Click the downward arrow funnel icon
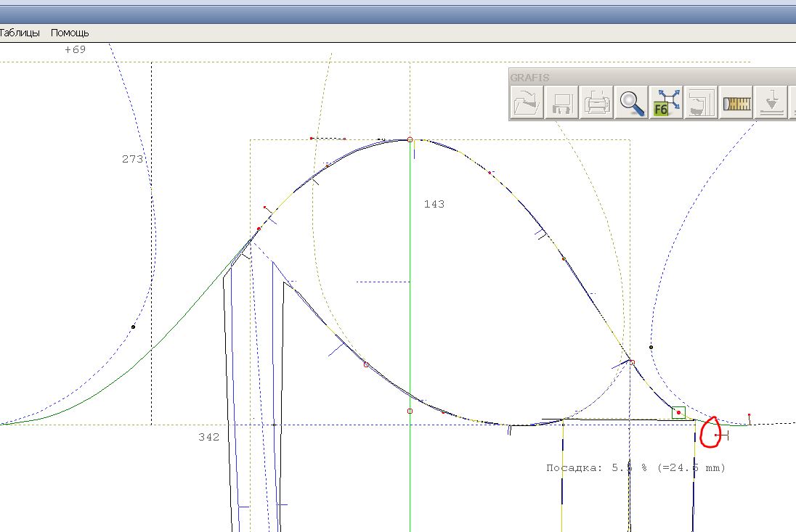The image size is (796, 532). tap(771, 102)
